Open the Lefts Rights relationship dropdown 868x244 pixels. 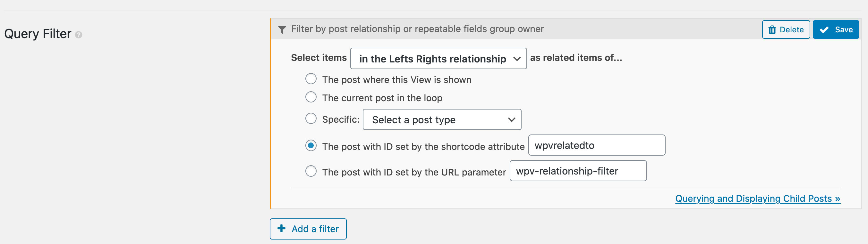(438, 59)
